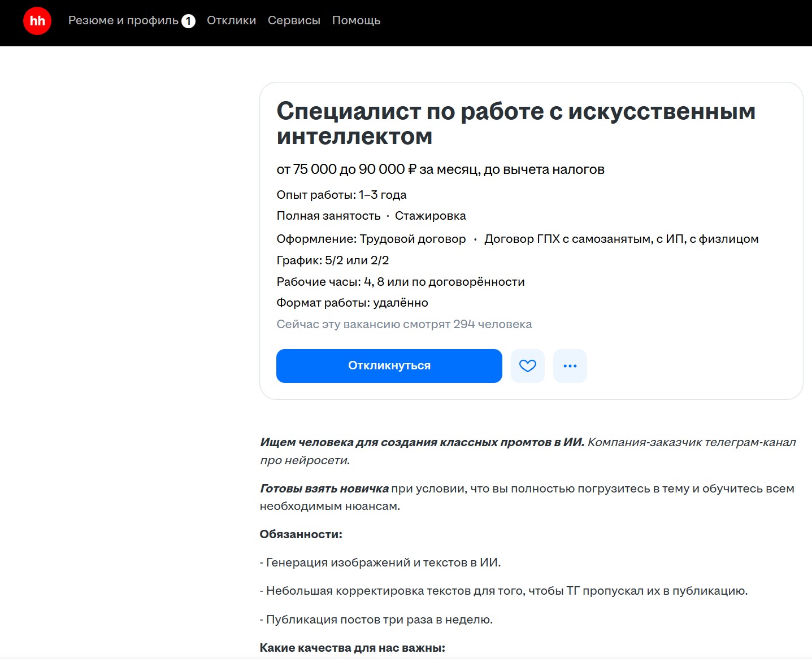This screenshot has width=812, height=667.
Task: Click the vacancy title heading
Action: point(515,124)
